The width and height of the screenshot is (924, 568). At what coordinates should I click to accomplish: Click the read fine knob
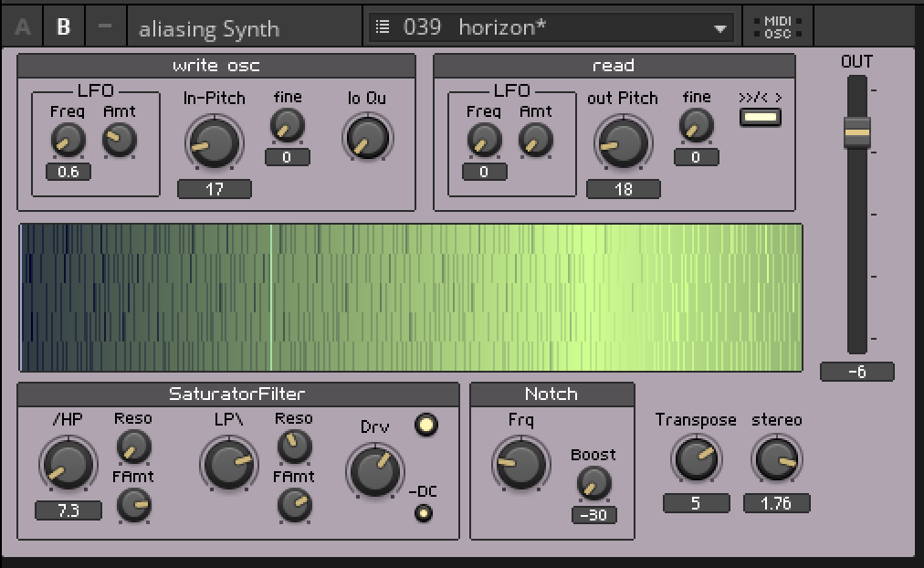696,125
